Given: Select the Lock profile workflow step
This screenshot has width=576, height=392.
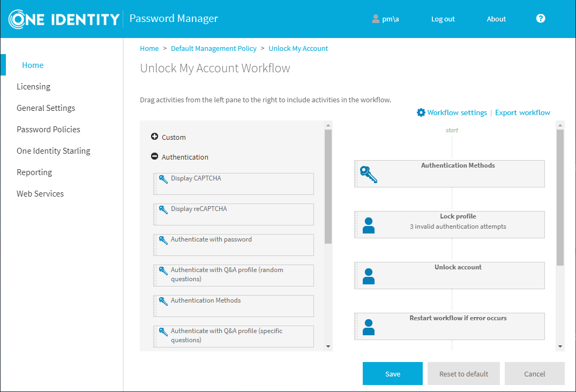Looking at the screenshot, I should point(450,224).
